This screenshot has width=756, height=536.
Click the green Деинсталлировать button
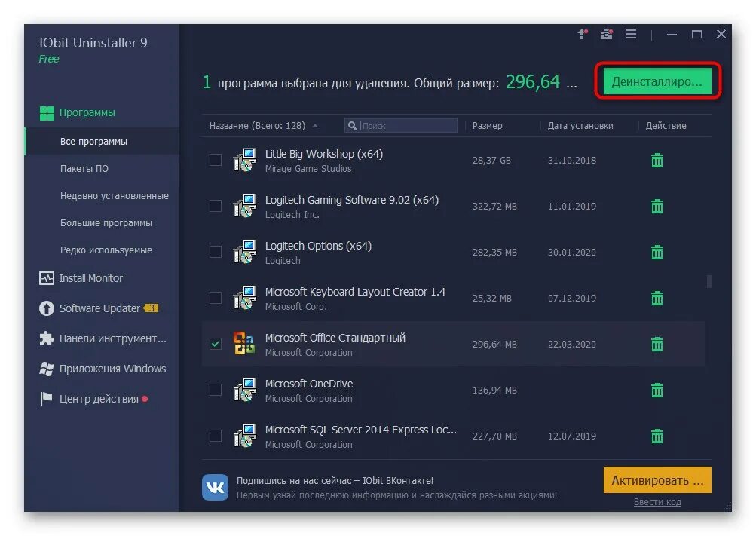pyautogui.click(x=657, y=81)
